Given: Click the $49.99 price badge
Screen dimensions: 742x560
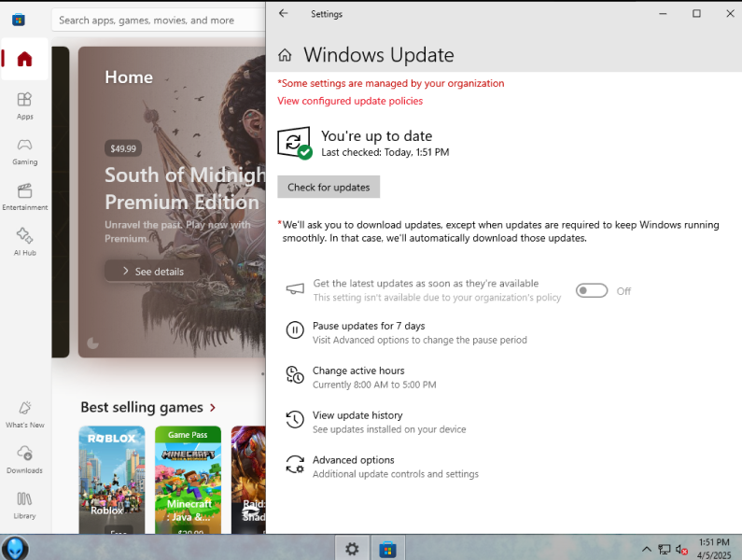Looking at the screenshot, I should pyautogui.click(x=123, y=148).
